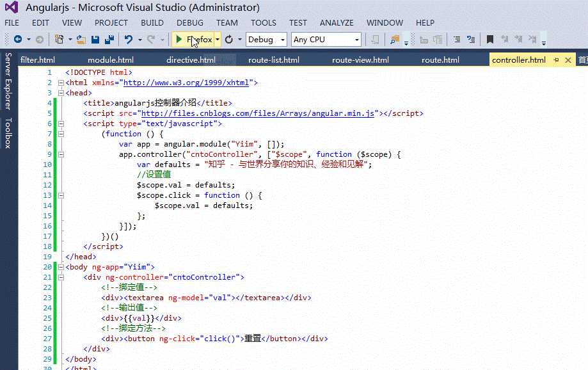Click the Decrease Indent icon
This screenshot has width=588, height=370.
point(424,40)
